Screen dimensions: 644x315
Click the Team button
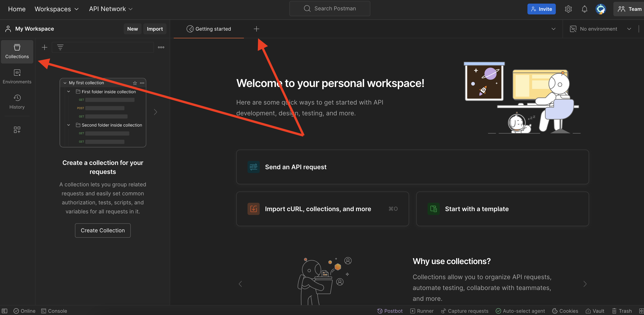629,9
